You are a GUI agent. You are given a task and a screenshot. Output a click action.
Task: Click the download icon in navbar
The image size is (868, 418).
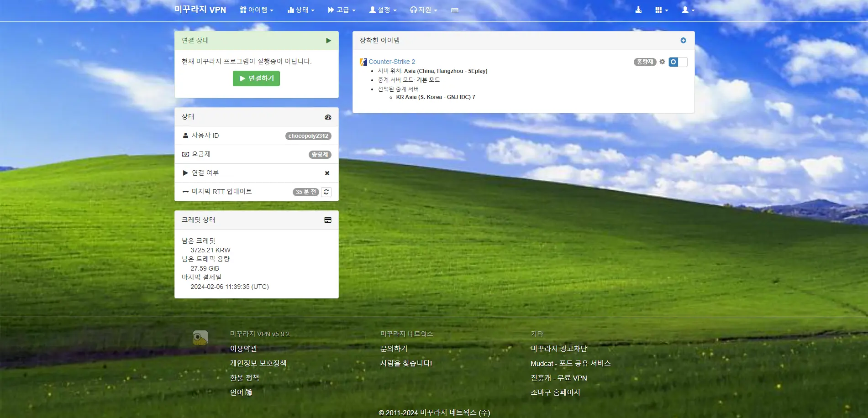click(x=638, y=10)
